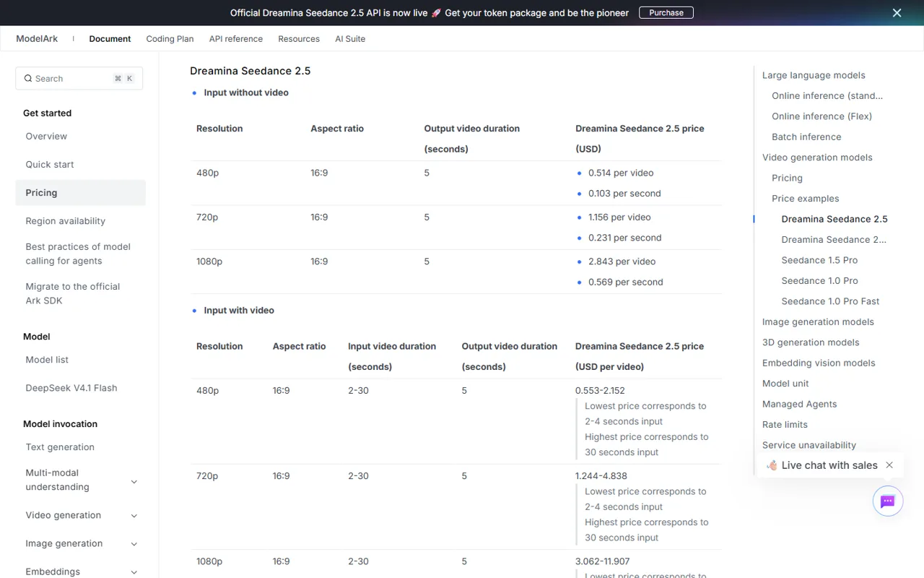This screenshot has height=578, width=924.
Task: Click the search magnifier icon
Action: (28, 79)
